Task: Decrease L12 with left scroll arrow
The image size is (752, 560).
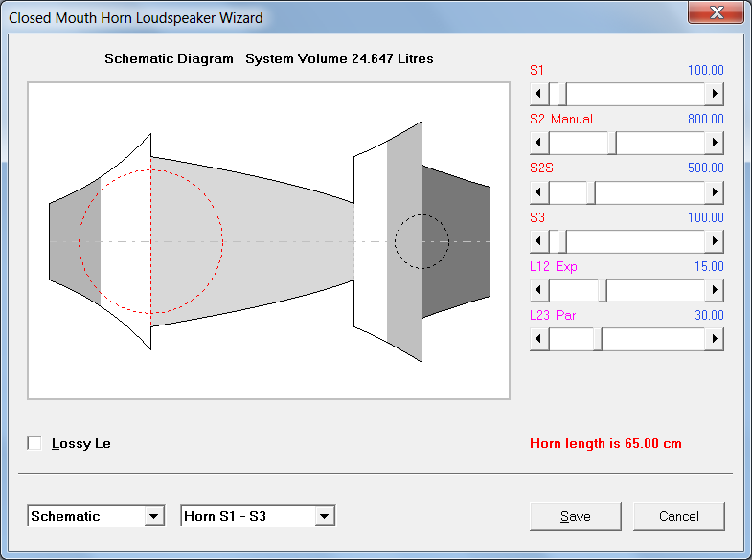Action: click(x=539, y=290)
